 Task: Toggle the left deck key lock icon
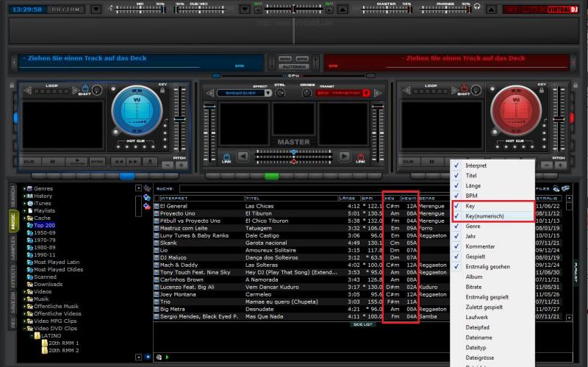162,90
